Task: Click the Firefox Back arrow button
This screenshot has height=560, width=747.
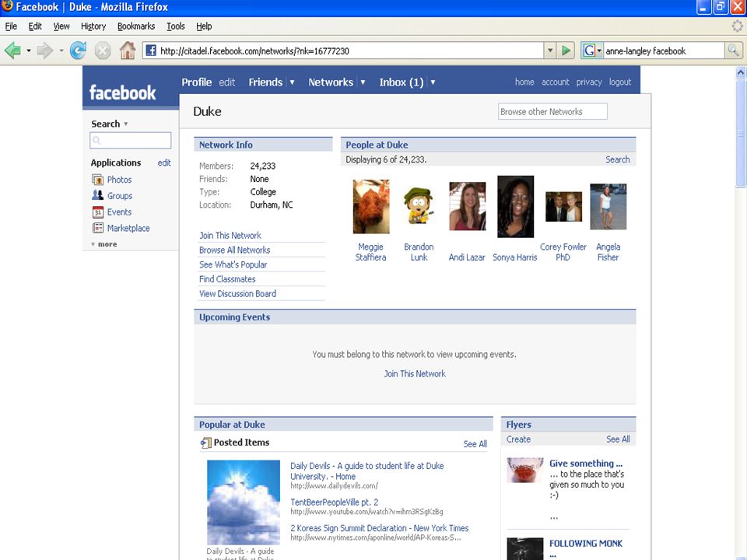Action: 13,50
